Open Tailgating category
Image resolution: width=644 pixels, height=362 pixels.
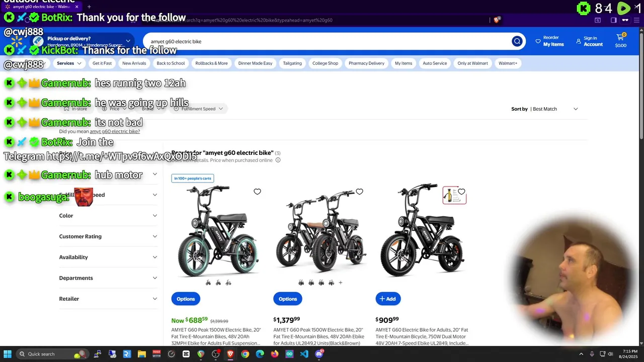click(x=292, y=63)
